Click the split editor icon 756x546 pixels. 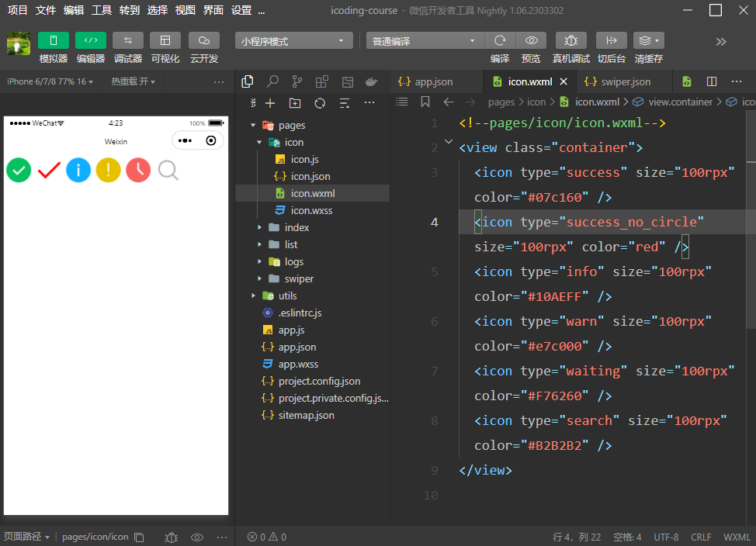click(x=712, y=81)
